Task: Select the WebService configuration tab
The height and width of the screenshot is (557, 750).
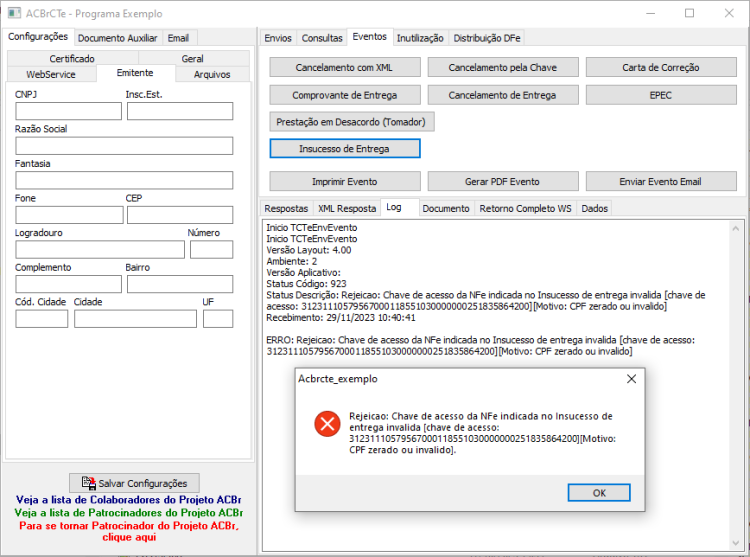Action: click(51, 74)
